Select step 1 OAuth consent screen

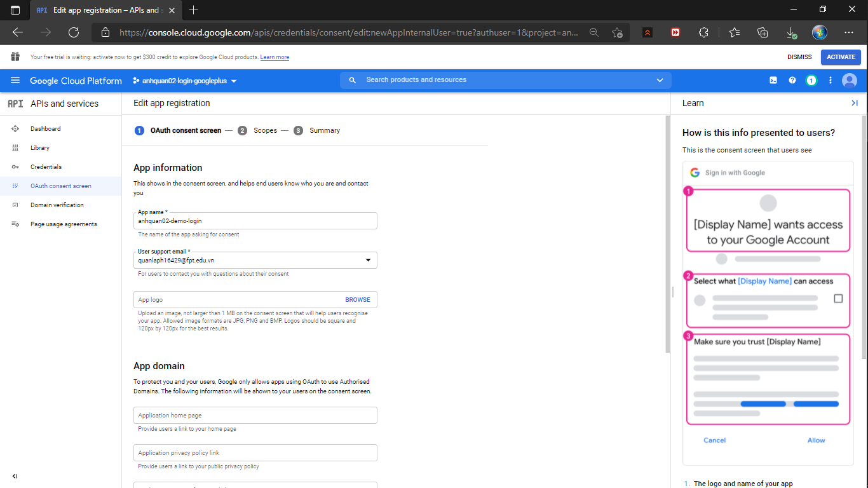pyautogui.click(x=178, y=130)
